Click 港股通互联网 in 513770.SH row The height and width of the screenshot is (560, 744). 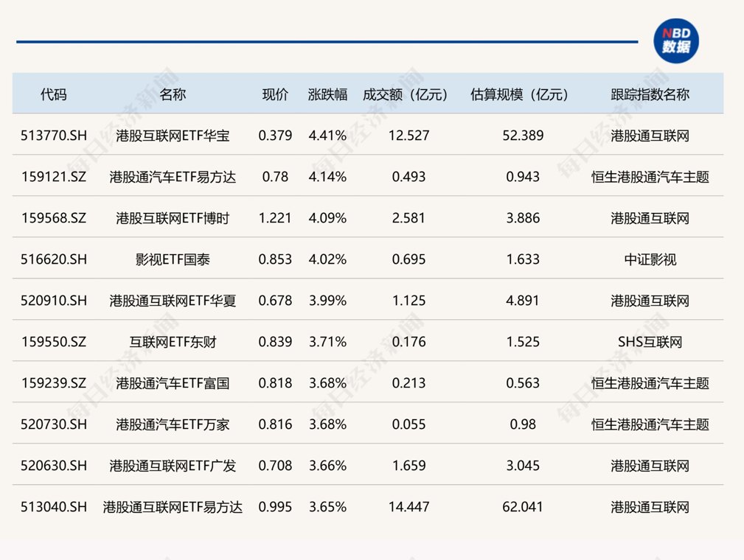[650, 136]
